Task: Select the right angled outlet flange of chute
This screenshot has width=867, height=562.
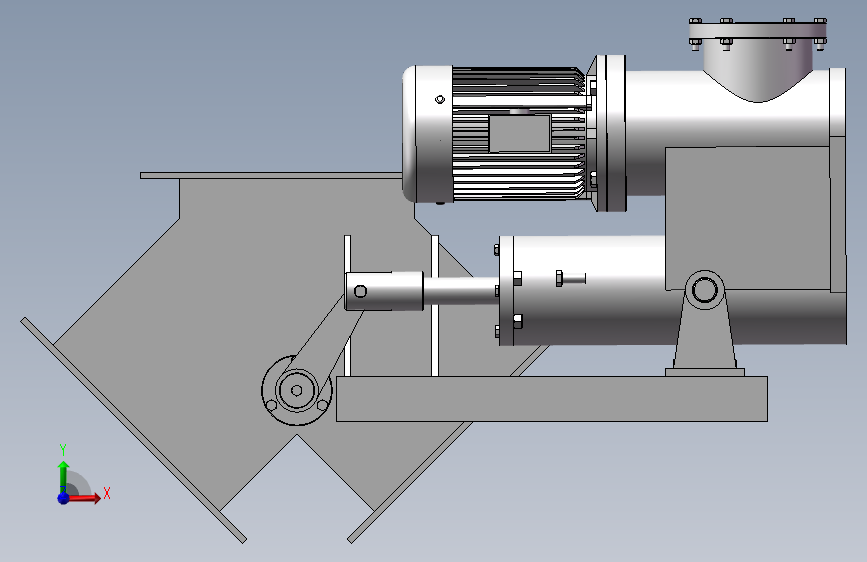Action: [x=410, y=482]
